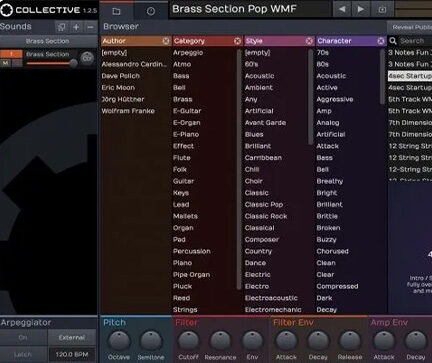This screenshot has width=432, height=363.
Task: Open the folder browser tab icon
Action: pyautogui.click(x=116, y=12)
